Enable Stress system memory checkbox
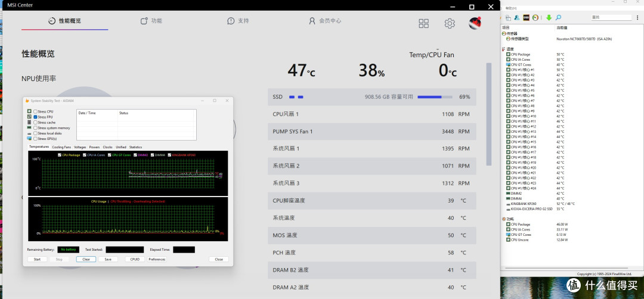 (x=35, y=128)
